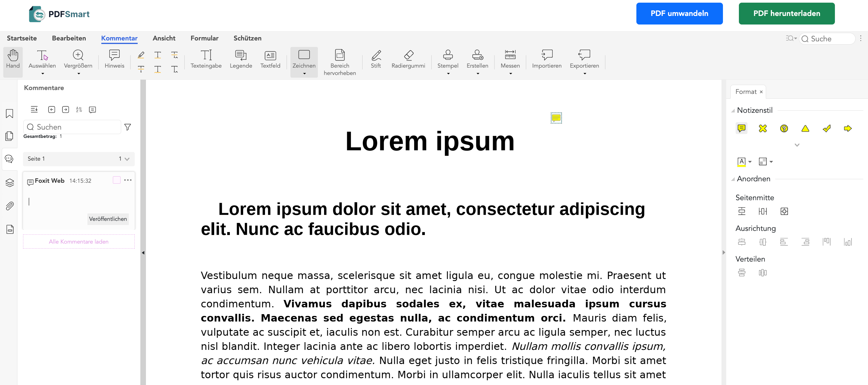The width and height of the screenshot is (868, 385).
Task: Open the opacity transparency picker
Action: [x=765, y=162]
